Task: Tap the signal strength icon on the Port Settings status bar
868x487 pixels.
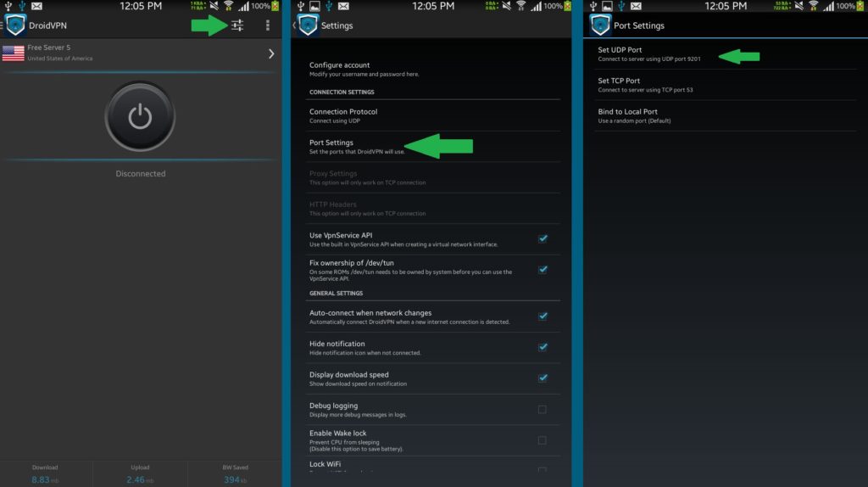Action: pyautogui.click(x=828, y=6)
